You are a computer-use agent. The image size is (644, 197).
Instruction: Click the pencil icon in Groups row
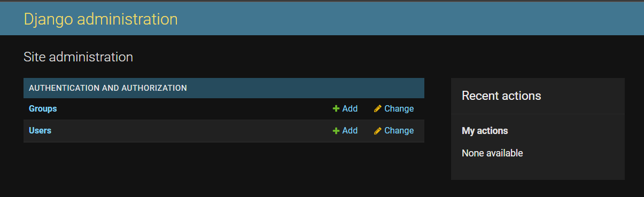[x=378, y=108]
